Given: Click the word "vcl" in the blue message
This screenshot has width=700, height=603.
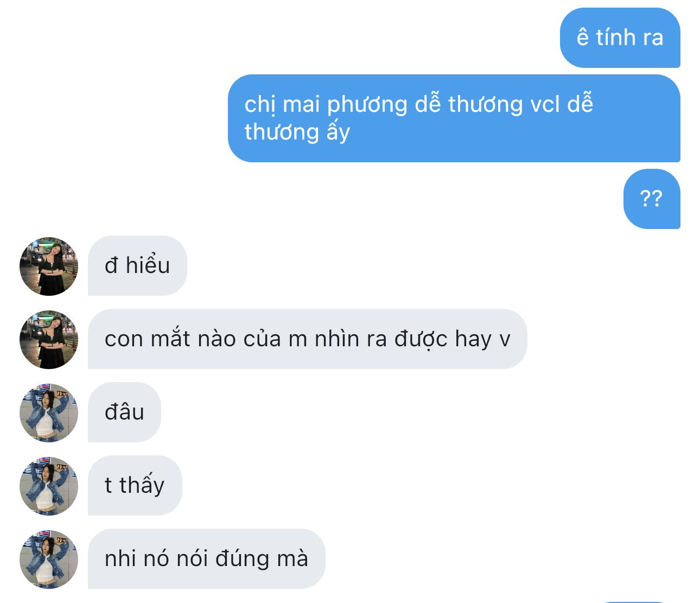Looking at the screenshot, I should tap(545, 104).
